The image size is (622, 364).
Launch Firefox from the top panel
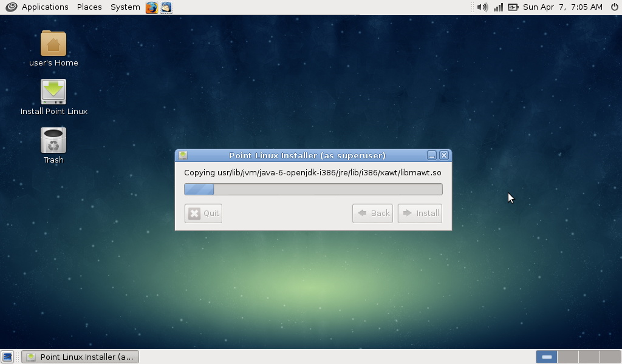click(x=151, y=7)
